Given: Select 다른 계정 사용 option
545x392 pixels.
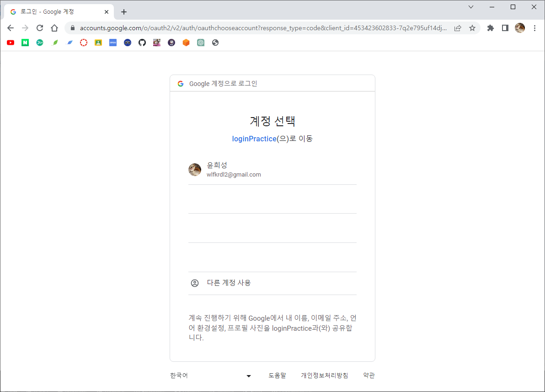Looking at the screenshot, I should (272, 283).
